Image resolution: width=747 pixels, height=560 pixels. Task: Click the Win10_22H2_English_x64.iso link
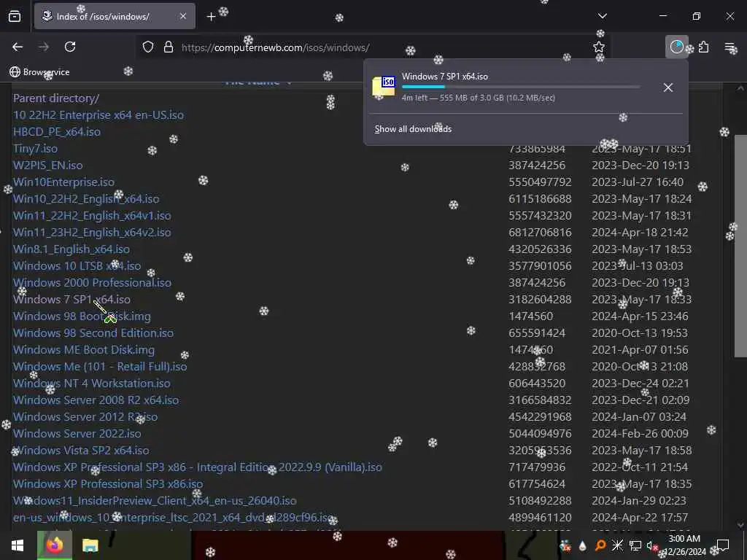click(x=86, y=198)
